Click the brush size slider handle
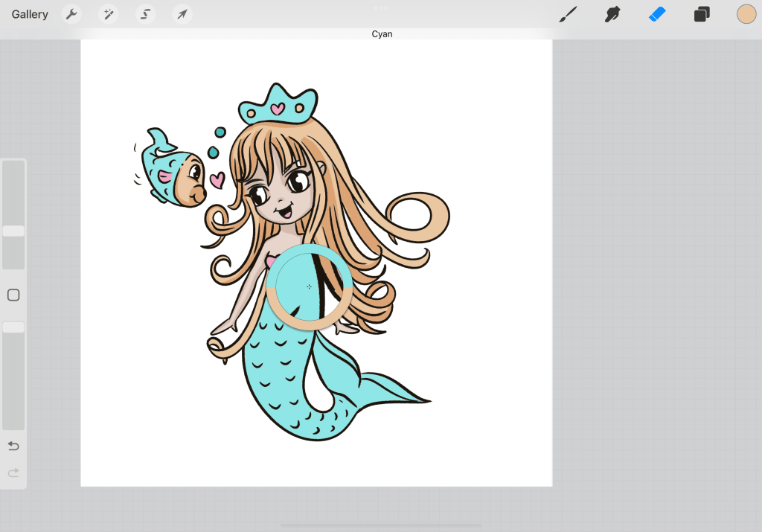This screenshot has width=762, height=532. (13, 231)
